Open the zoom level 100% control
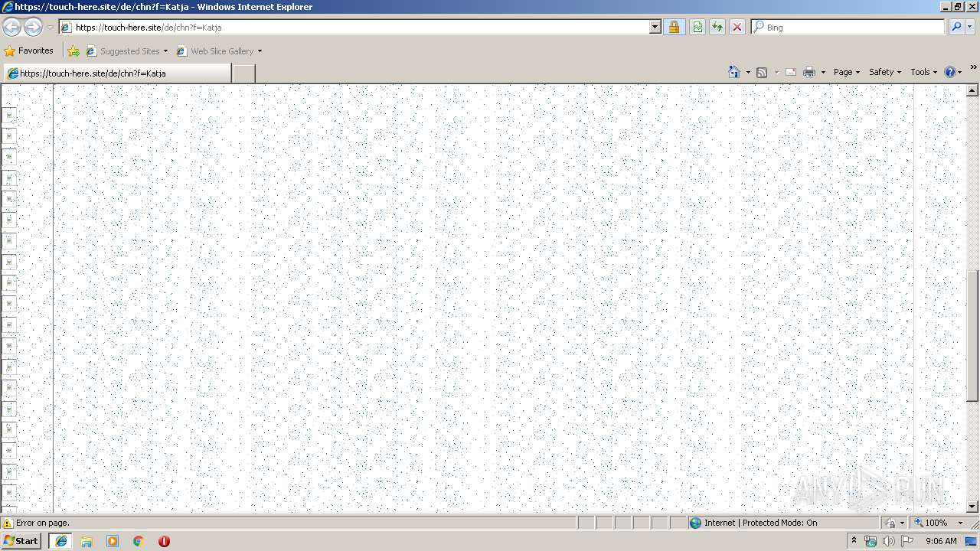The width and height of the screenshot is (980, 551). (x=932, y=523)
